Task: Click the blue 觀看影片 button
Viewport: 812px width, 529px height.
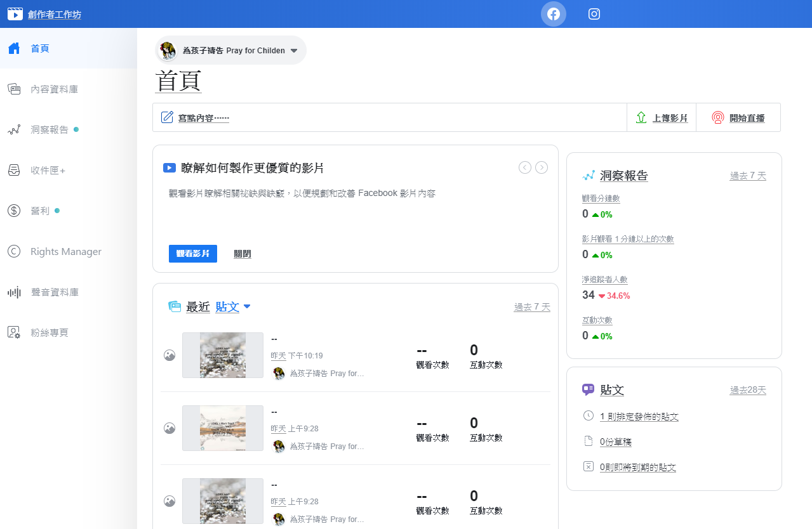Action: point(193,254)
